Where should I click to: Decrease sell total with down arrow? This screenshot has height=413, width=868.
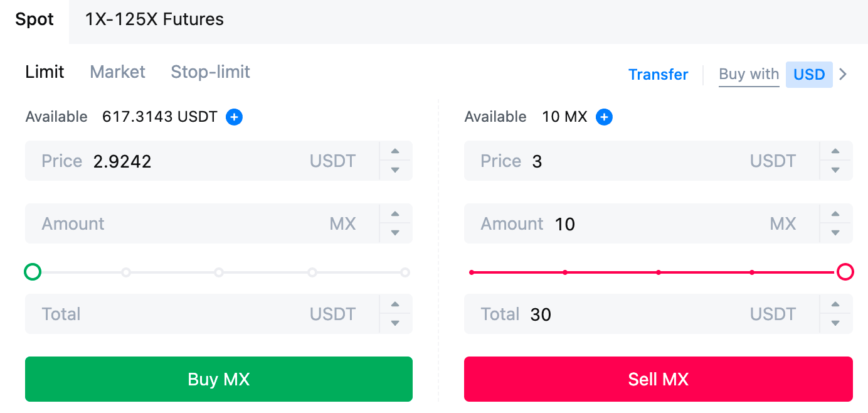[x=835, y=323]
